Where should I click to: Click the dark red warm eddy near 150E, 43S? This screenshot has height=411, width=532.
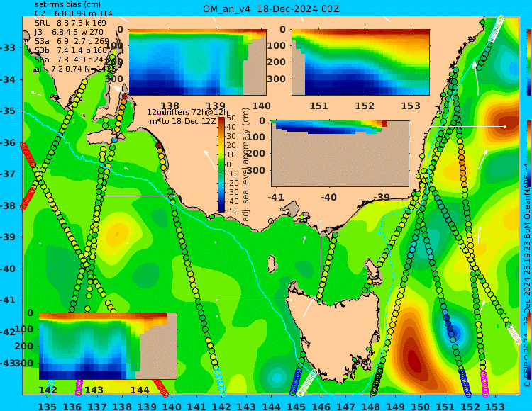(414, 361)
